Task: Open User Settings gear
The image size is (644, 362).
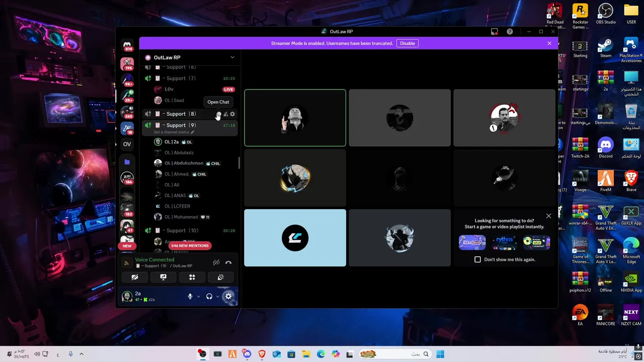Action: (x=228, y=297)
